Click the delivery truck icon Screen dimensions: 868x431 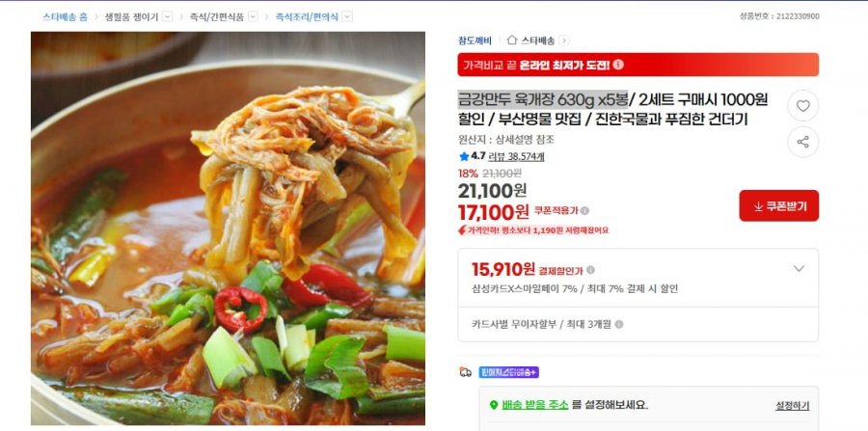[466, 372]
